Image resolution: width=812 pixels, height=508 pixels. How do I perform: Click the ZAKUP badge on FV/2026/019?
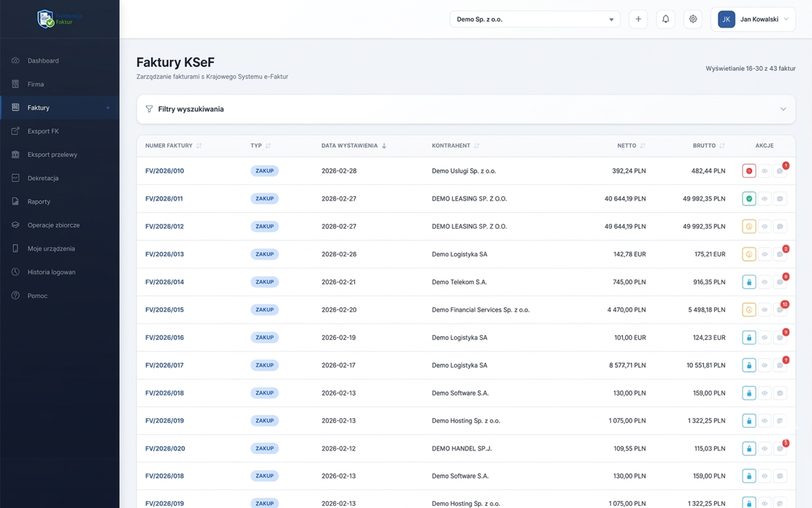[x=264, y=420]
